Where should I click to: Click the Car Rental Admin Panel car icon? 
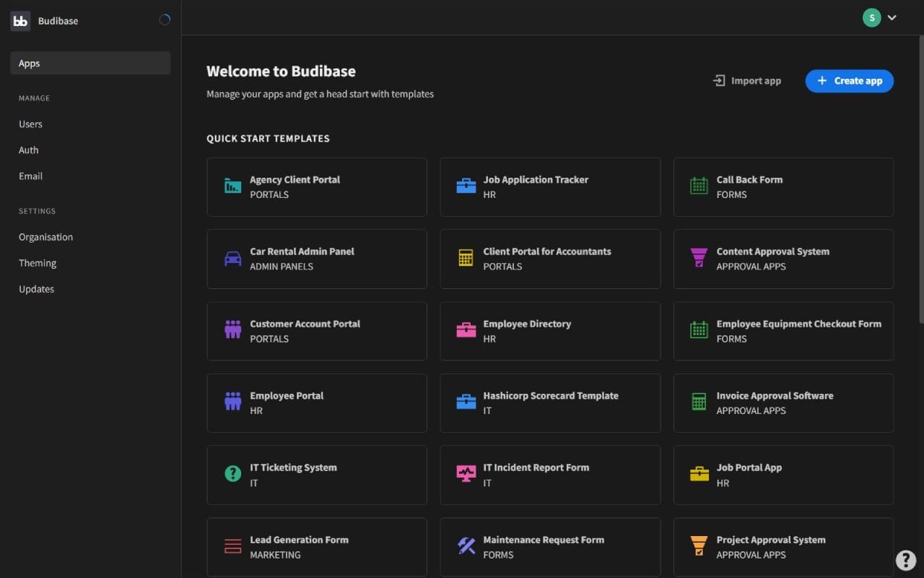click(232, 258)
